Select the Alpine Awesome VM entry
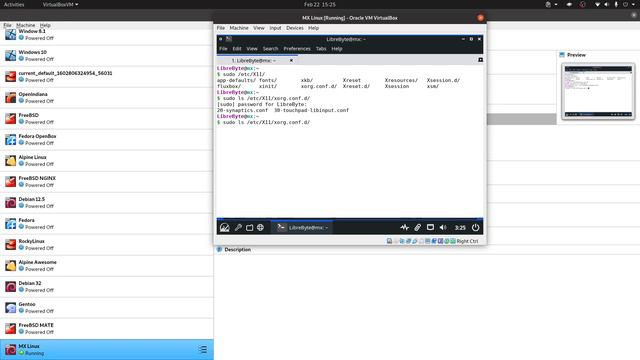 [107, 266]
